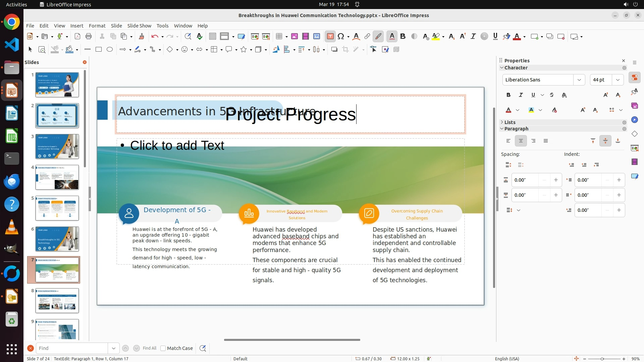Click the Insert Text Box toolbar icon

click(x=330, y=37)
